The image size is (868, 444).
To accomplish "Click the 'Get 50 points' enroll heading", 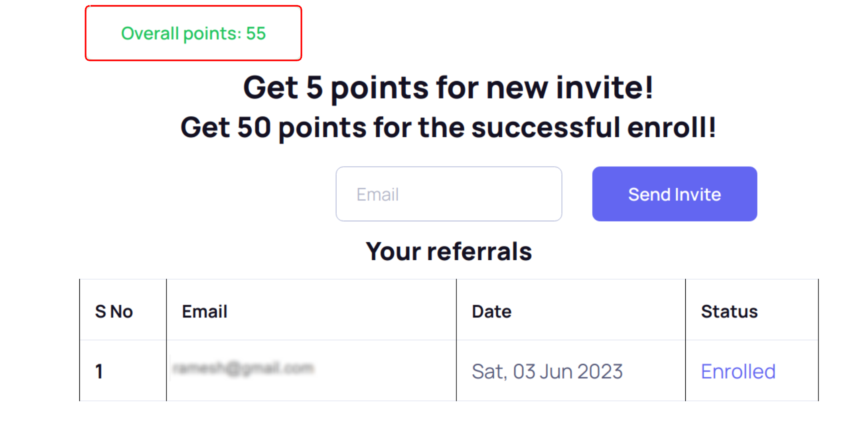I will [x=448, y=127].
